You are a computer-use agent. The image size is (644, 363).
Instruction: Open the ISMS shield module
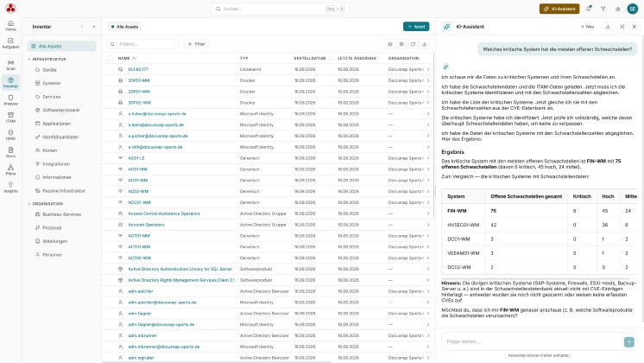(10, 135)
